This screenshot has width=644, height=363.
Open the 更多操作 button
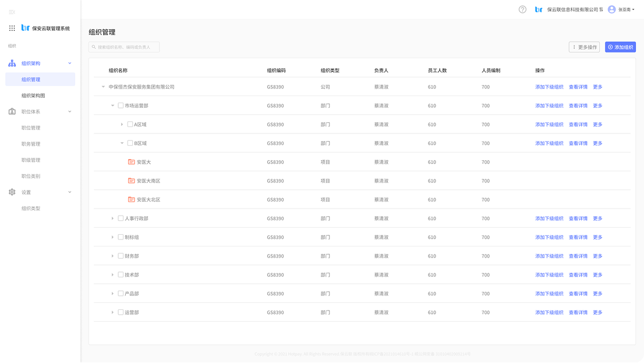(x=584, y=47)
